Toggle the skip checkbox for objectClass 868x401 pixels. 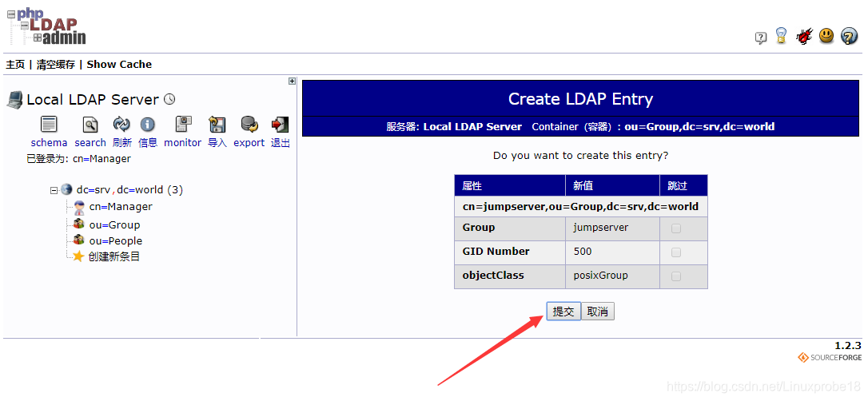[x=676, y=276]
